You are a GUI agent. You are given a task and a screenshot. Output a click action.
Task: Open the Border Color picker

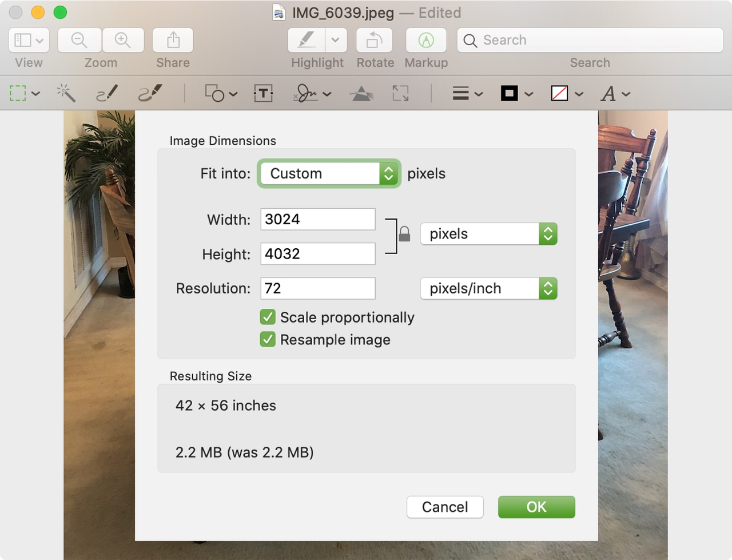pos(508,93)
